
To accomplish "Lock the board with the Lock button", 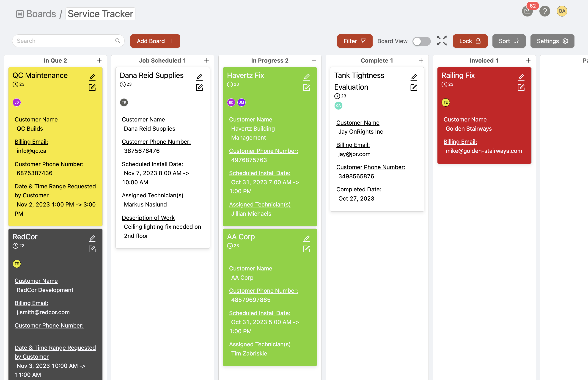I will [470, 41].
